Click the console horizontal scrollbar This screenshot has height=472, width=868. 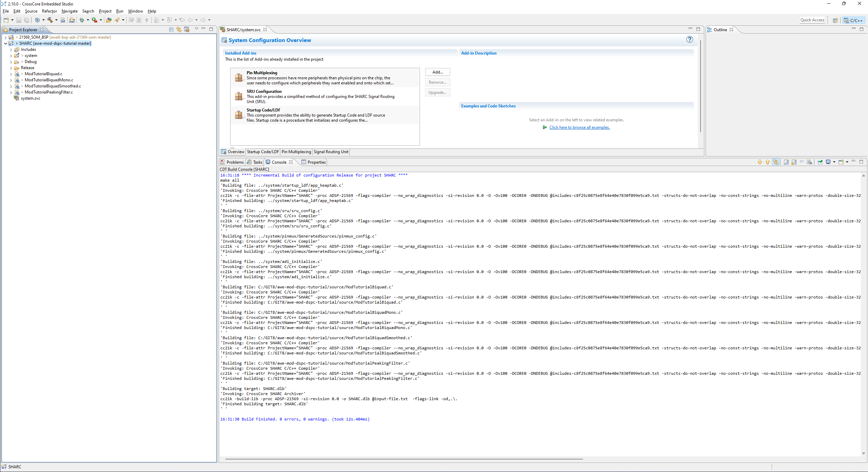[403, 459]
